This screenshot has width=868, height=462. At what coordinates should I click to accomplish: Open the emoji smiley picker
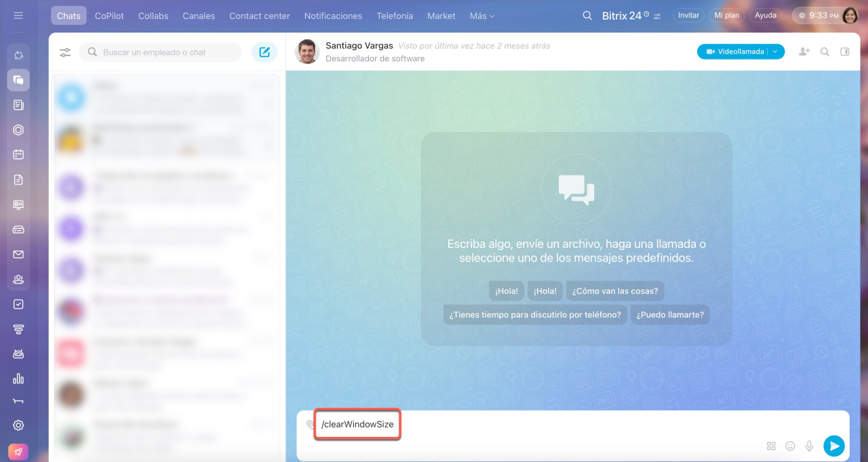(x=790, y=446)
